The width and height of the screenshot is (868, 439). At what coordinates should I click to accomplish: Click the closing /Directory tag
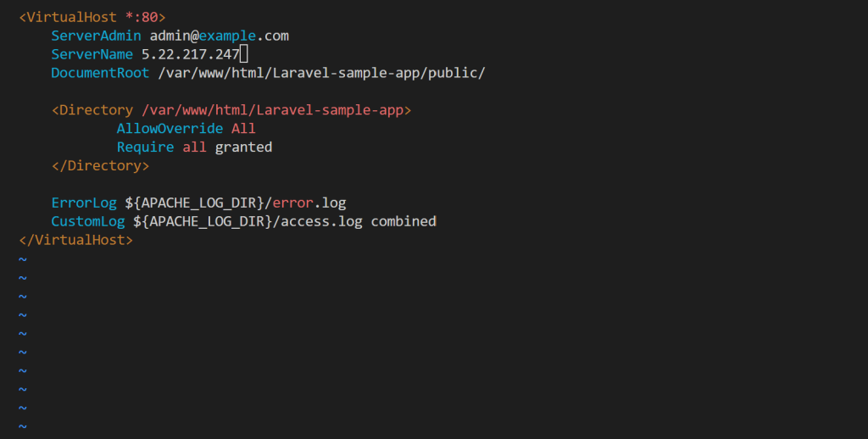tap(100, 166)
